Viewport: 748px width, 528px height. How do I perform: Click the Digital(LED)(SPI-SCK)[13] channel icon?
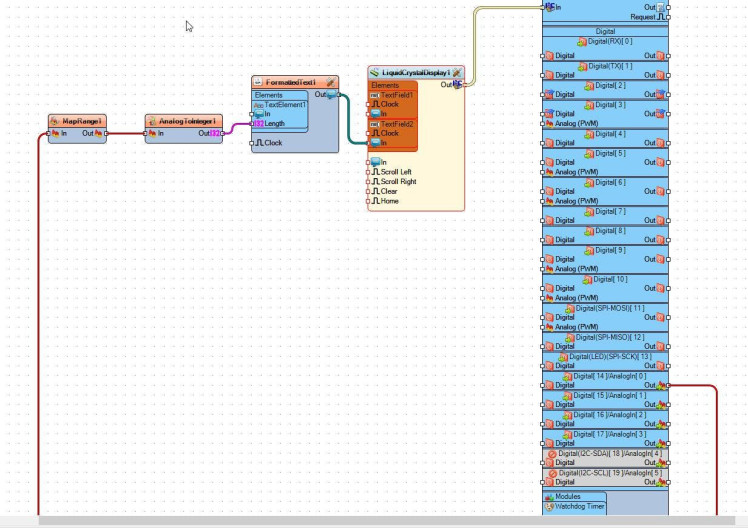click(564, 356)
